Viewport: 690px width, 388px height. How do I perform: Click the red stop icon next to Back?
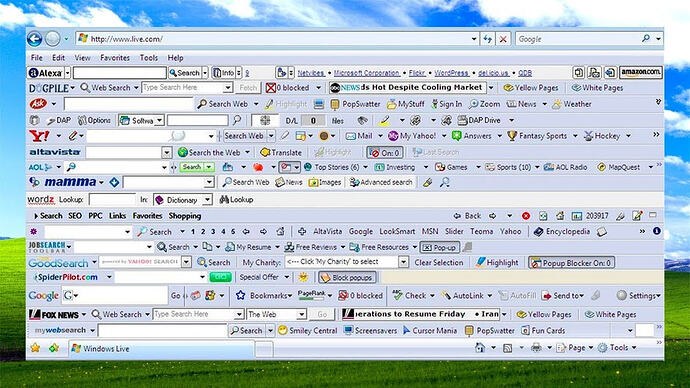pos(526,216)
